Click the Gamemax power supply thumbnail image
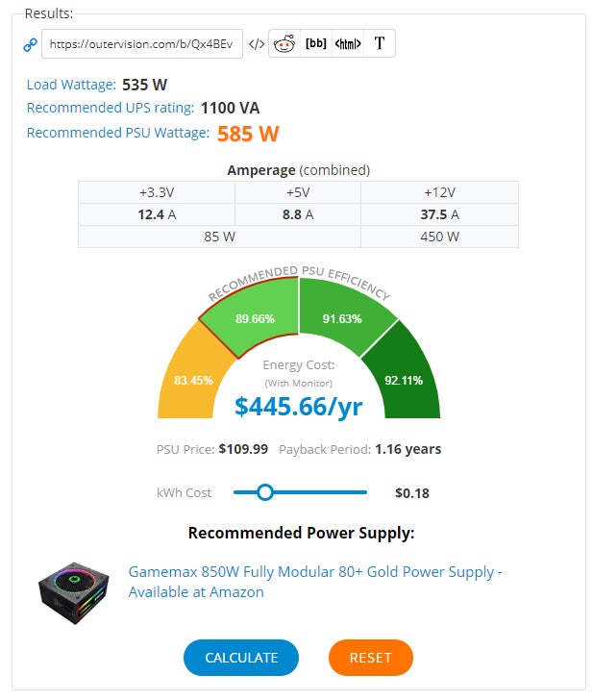 coord(74,584)
